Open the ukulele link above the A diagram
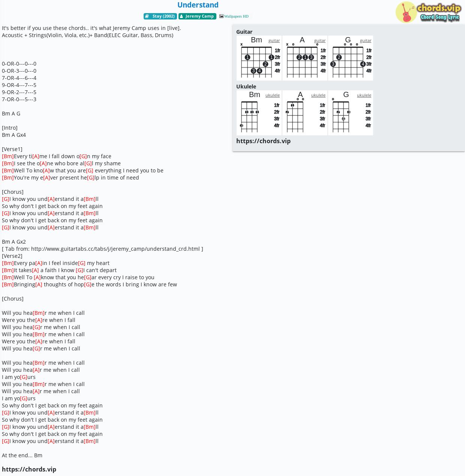The width and height of the screenshot is (465, 476). point(318,95)
